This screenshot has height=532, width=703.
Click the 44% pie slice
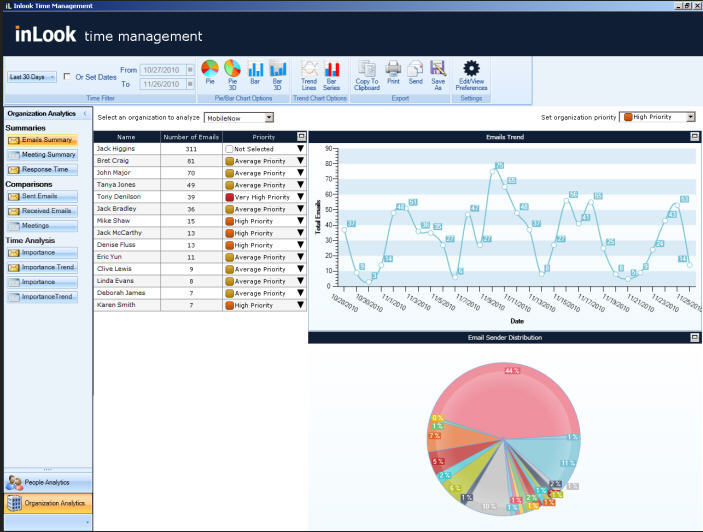(502, 399)
